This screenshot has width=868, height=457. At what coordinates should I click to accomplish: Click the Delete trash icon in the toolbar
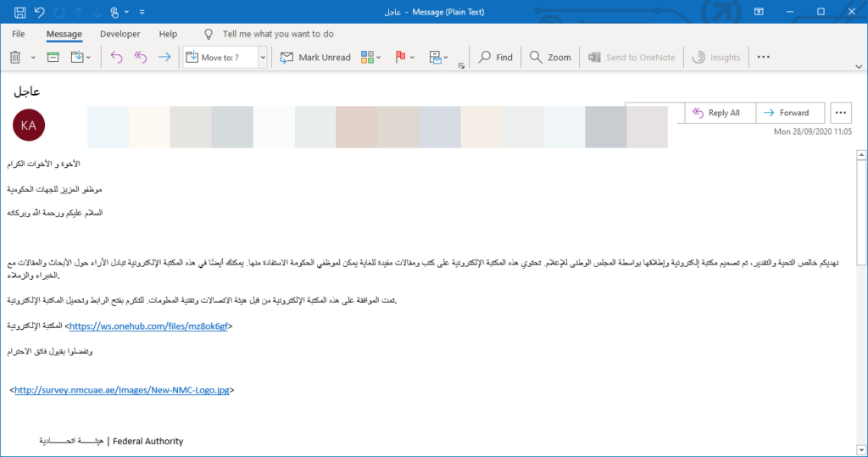click(15, 57)
